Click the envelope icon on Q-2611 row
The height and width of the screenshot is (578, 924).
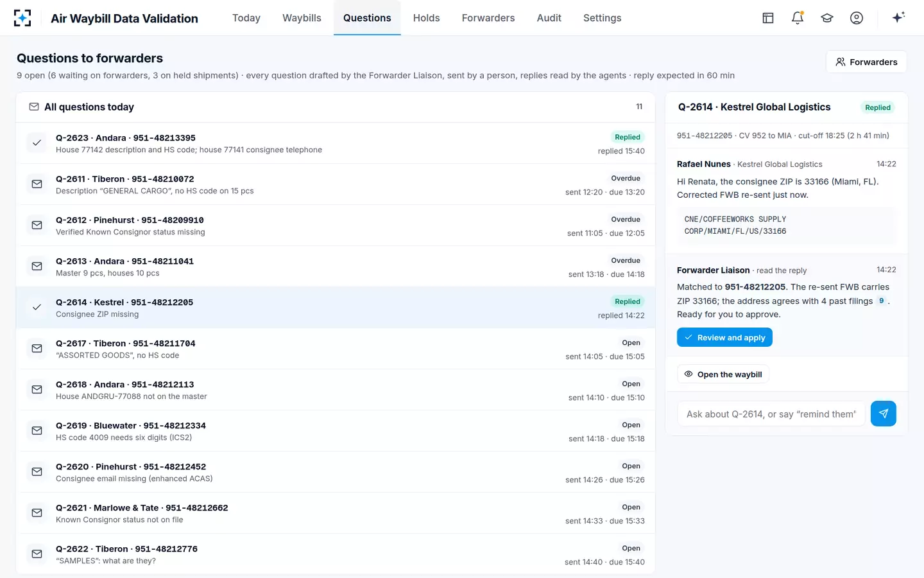tap(37, 184)
